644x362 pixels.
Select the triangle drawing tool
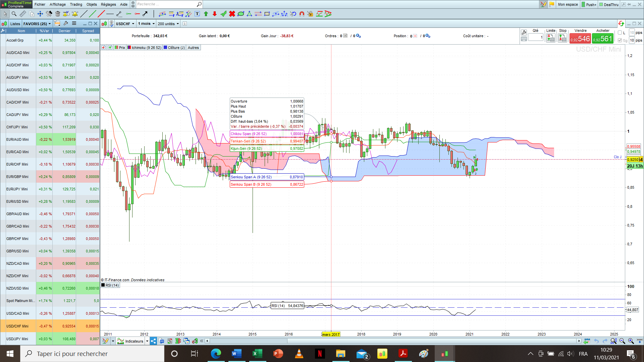[x=250, y=14]
